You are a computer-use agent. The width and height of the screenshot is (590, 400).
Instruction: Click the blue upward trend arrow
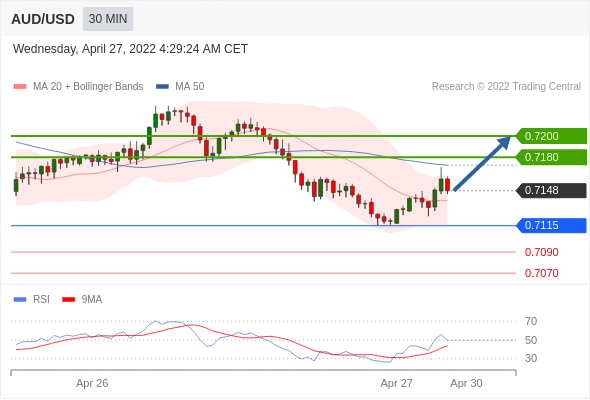pyautogui.click(x=482, y=163)
